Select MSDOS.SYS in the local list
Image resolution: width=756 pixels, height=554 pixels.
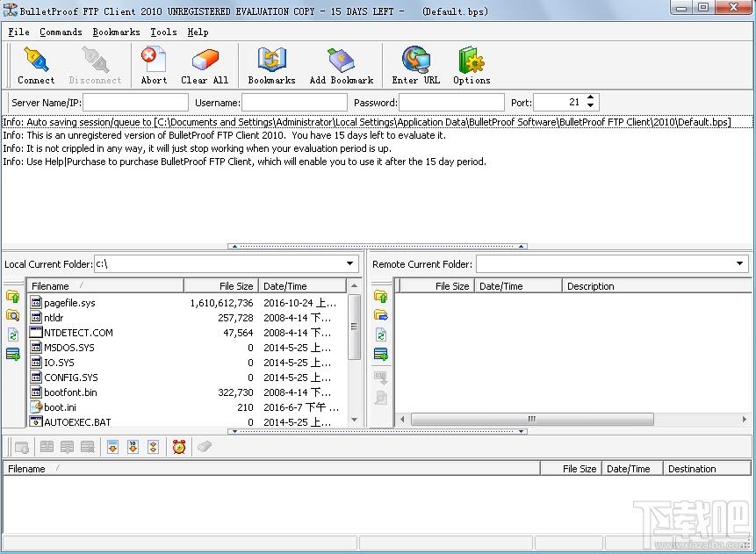[69, 348]
